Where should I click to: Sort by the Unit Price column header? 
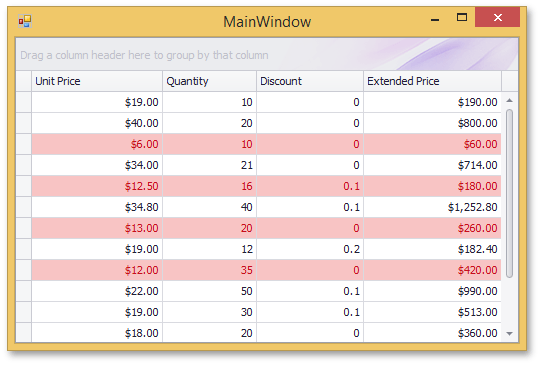click(97, 81)
